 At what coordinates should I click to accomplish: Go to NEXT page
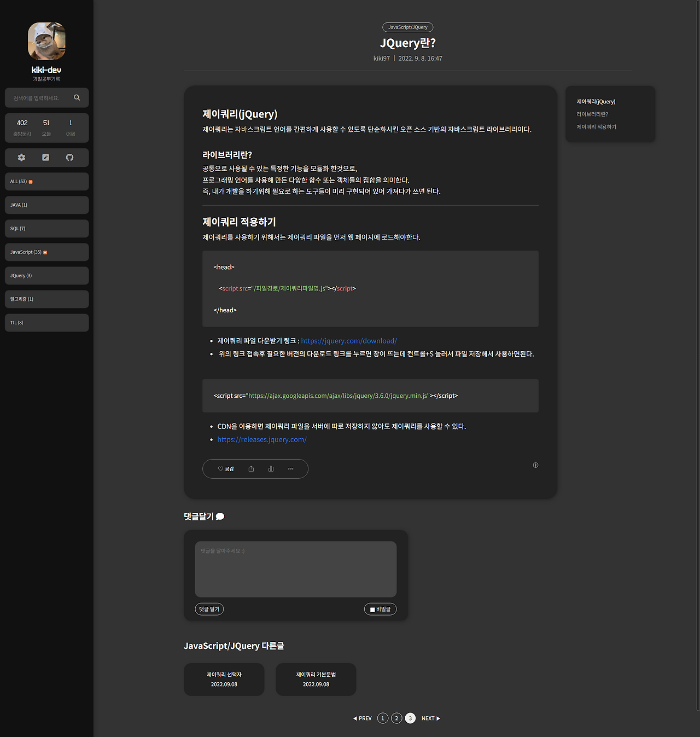[430, 718]
